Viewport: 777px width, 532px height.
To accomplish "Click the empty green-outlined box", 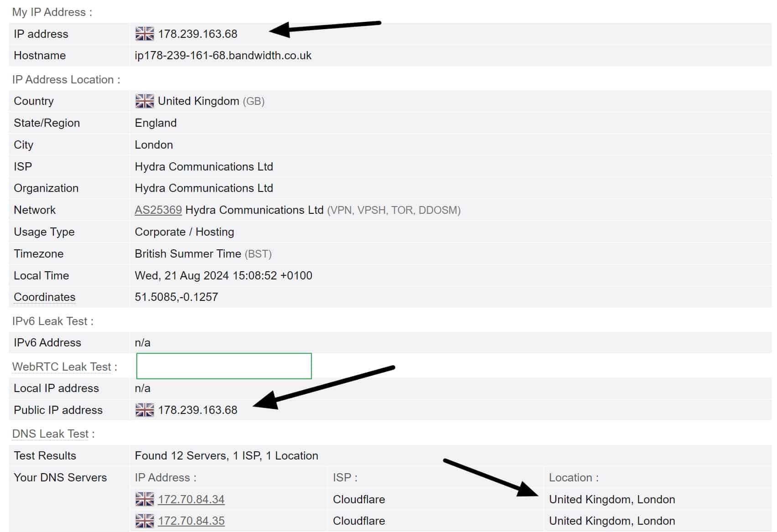I will pyautogui.click(x=224, y=366).
